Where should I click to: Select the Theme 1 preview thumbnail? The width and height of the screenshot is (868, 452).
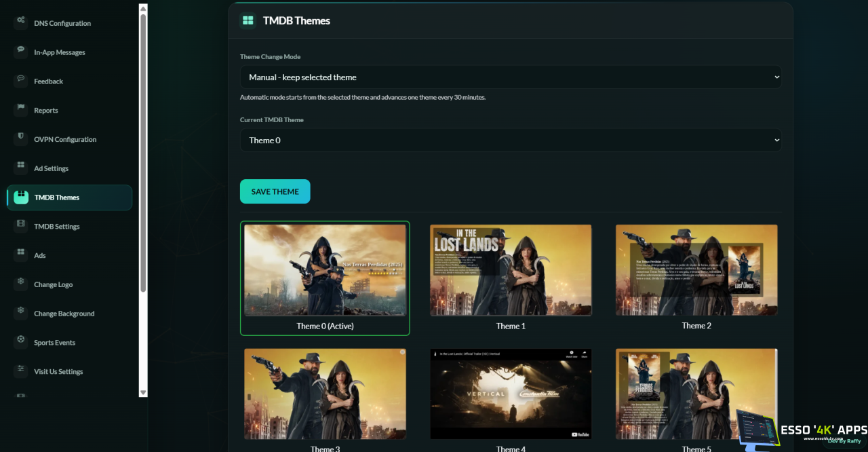pyautogui.click(x=511, y=270)
